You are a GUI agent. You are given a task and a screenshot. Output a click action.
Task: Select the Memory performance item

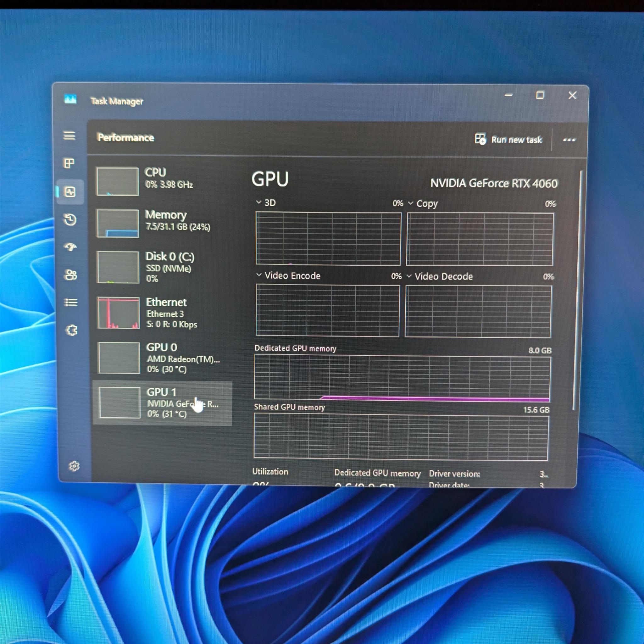click(x=162, y=223)
